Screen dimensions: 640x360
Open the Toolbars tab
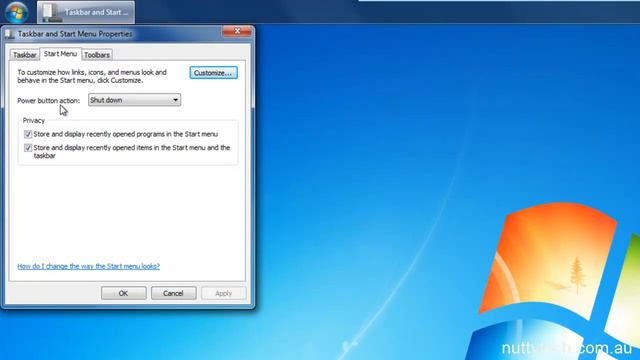point(97,55)
